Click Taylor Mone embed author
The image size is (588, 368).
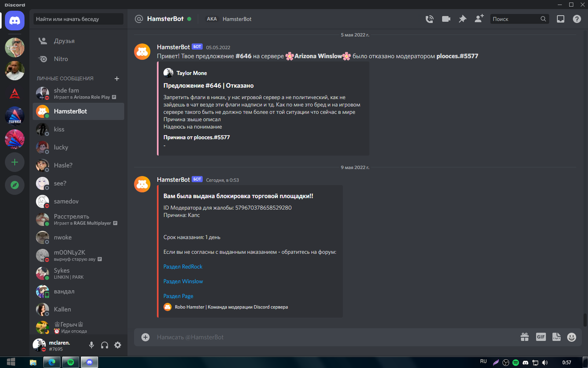click(192, 73)
